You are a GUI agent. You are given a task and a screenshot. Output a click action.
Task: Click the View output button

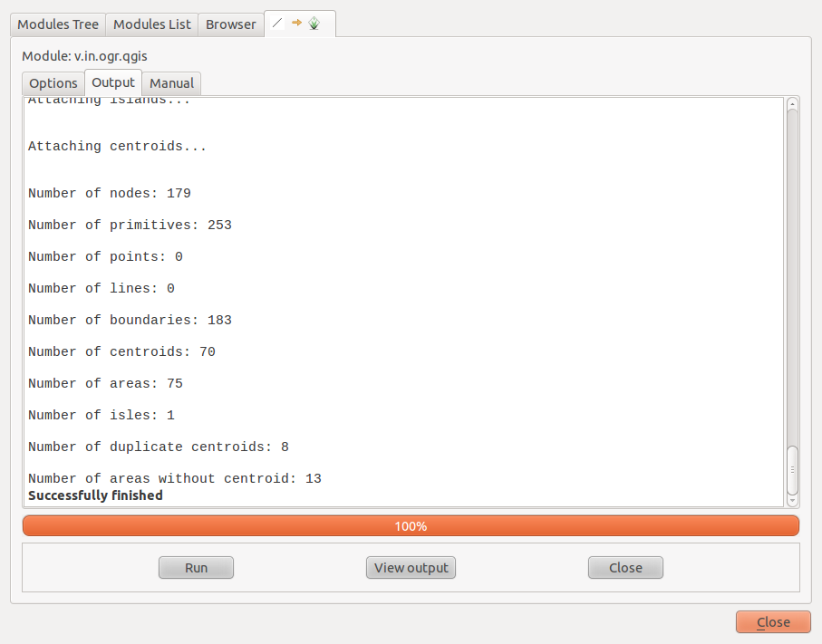tap(411, 568)
